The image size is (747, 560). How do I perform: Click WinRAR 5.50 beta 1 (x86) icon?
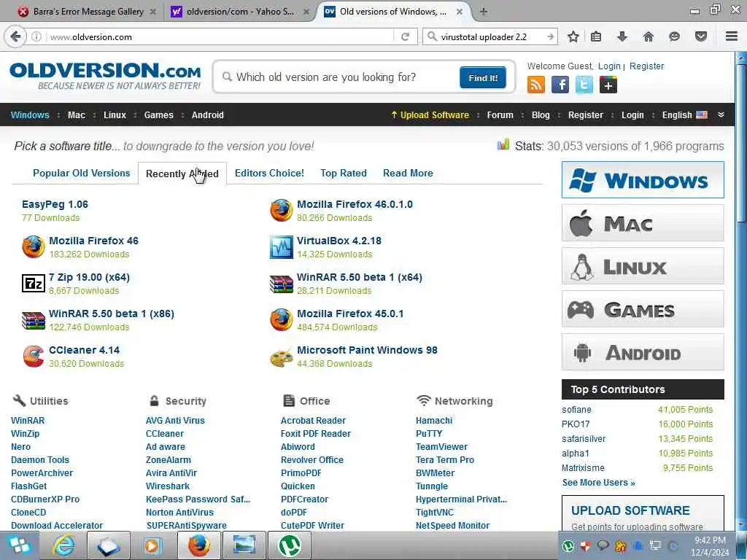click(34, 320)
